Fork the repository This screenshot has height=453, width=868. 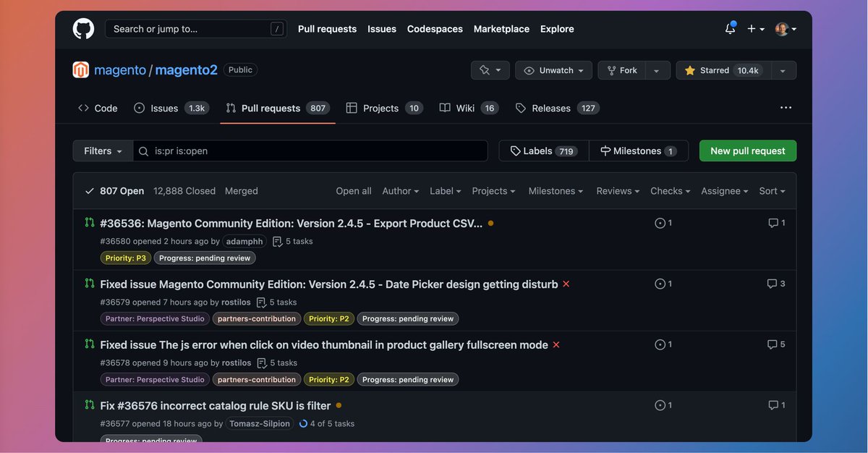coord(621,70)
